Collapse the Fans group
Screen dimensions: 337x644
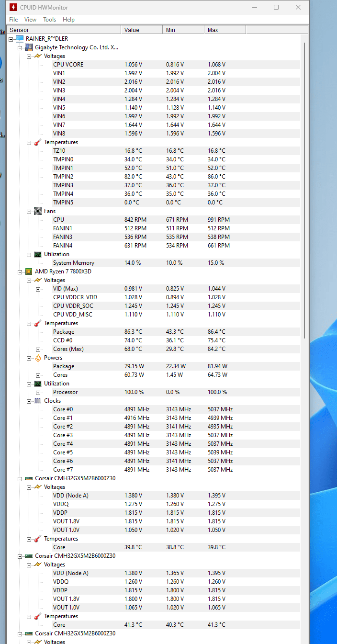click(29, 211)
